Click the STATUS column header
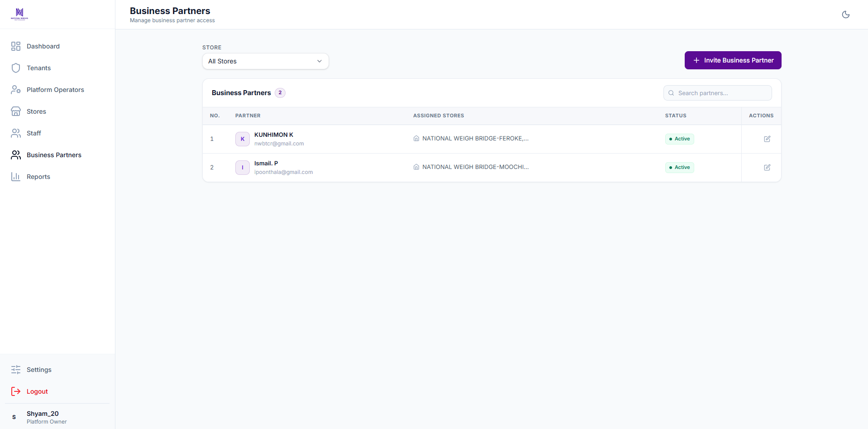 click(676, 116)
